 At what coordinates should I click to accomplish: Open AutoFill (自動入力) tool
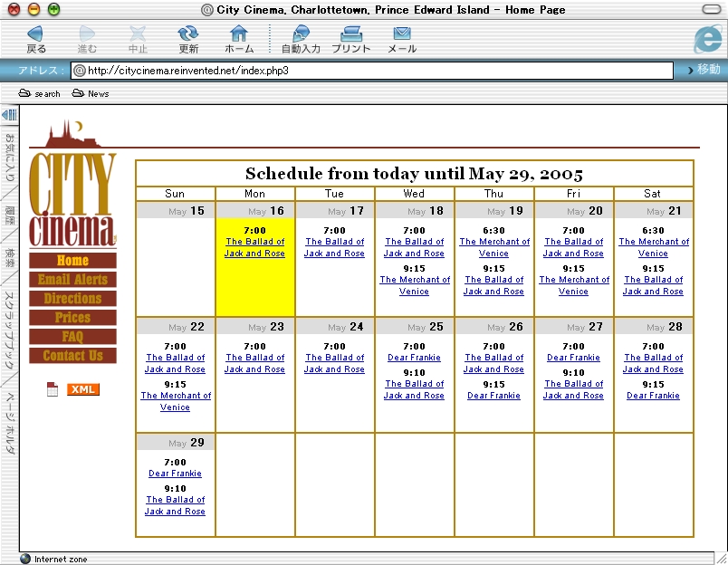pos(301,39)
